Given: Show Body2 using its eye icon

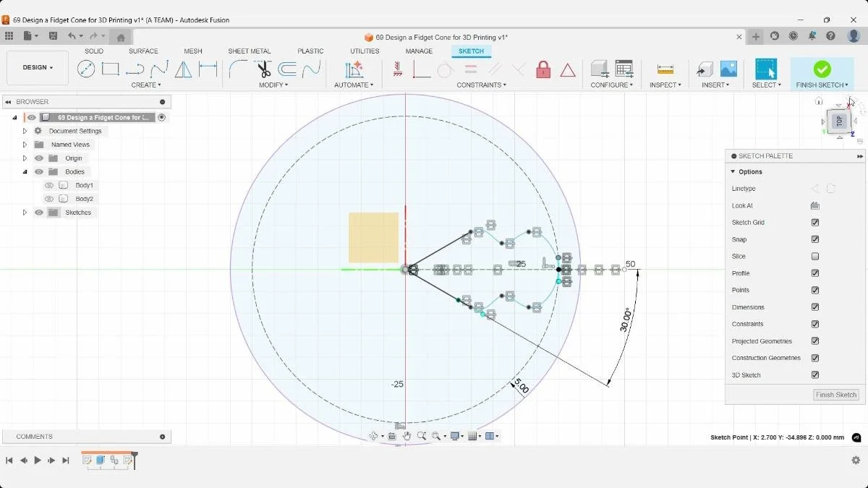Looking at the screenshot, I should 49,199.
